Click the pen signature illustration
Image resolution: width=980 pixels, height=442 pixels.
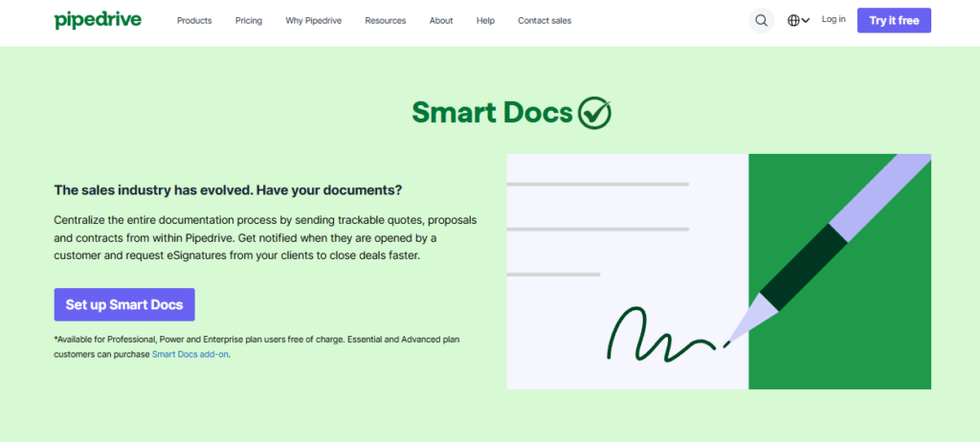tap(719, 272)
